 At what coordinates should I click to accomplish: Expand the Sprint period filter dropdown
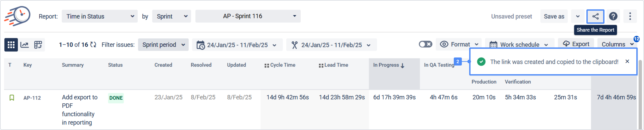click(x=163, y=45)
